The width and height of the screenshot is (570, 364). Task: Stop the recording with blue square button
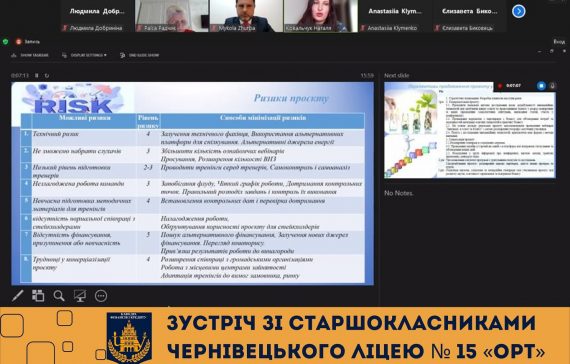(541, 86)
